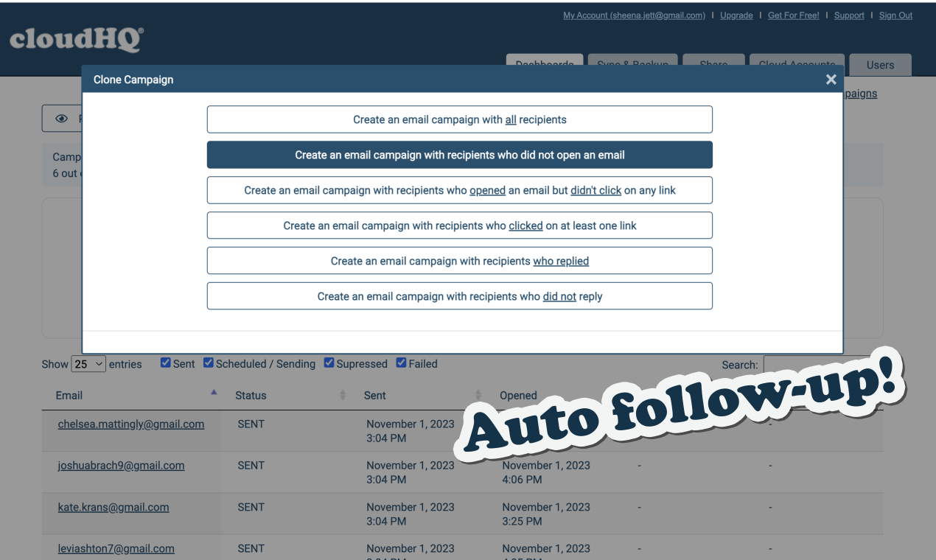
Task: Sort by Sent column header
Action: point(375,396)
